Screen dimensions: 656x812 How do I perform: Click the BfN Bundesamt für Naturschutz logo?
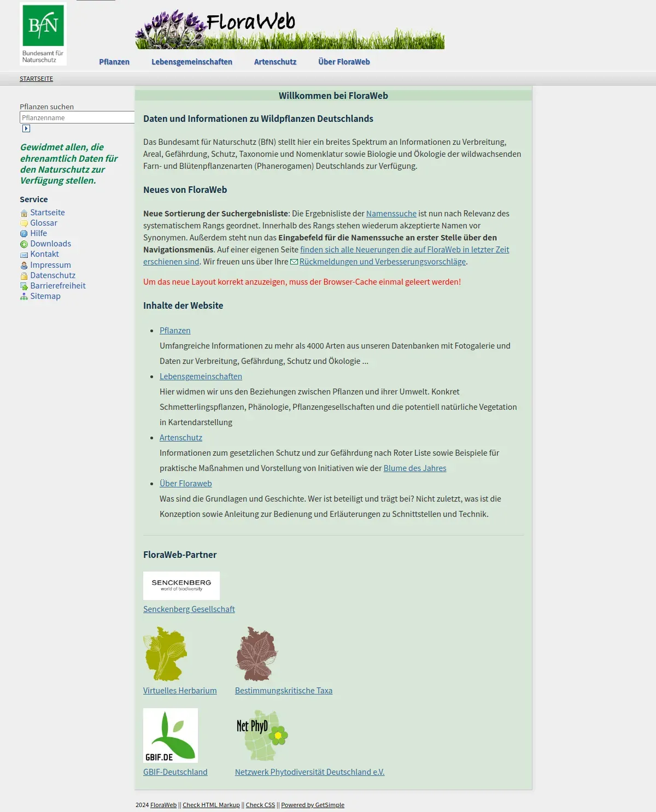coord(43,34)
